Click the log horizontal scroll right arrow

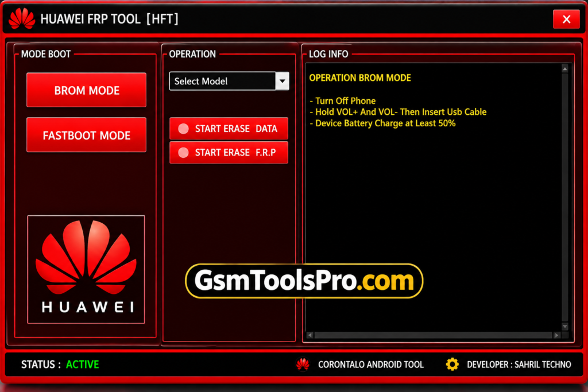pos(556,335)
